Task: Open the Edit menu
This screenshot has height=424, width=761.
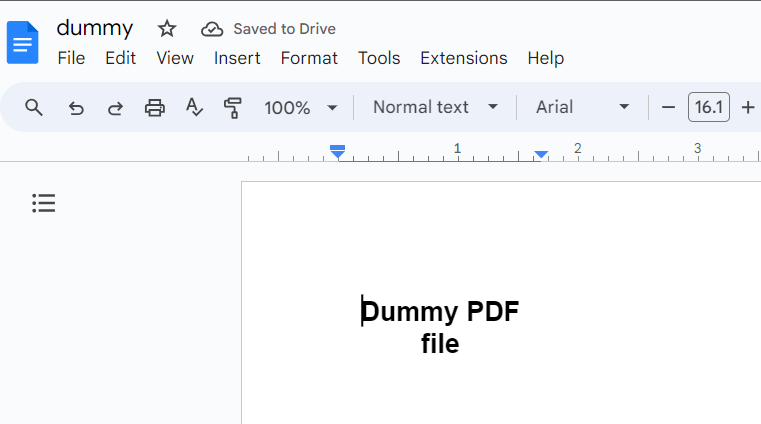Action: click(x=120, y=58)
